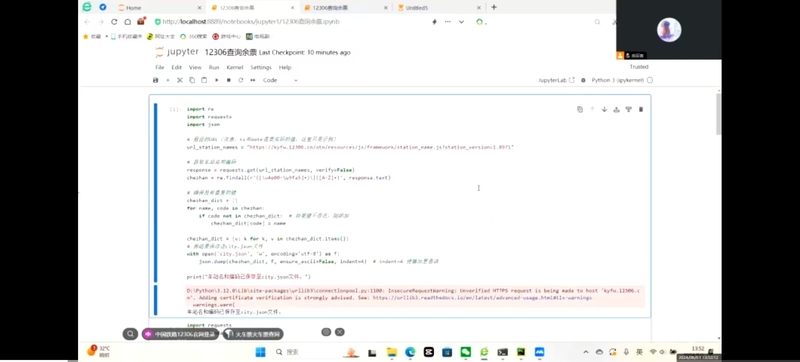800x362 pixels.
Task: Move the cell down with the down arrow
Action: [604, 109]
